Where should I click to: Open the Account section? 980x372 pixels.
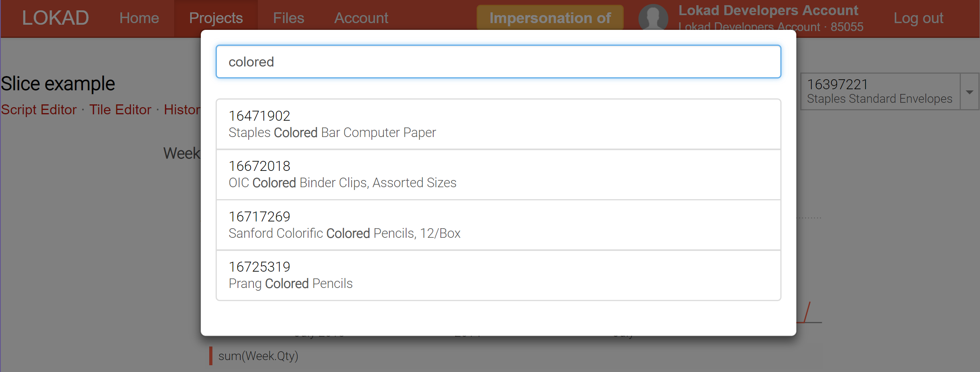coord(361,18)
